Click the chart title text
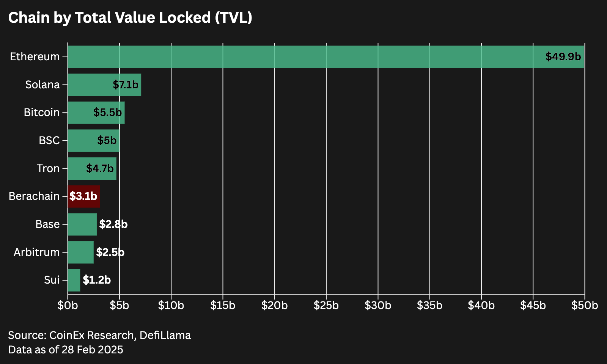Screen dimensions: 607x364 [130, 18]
